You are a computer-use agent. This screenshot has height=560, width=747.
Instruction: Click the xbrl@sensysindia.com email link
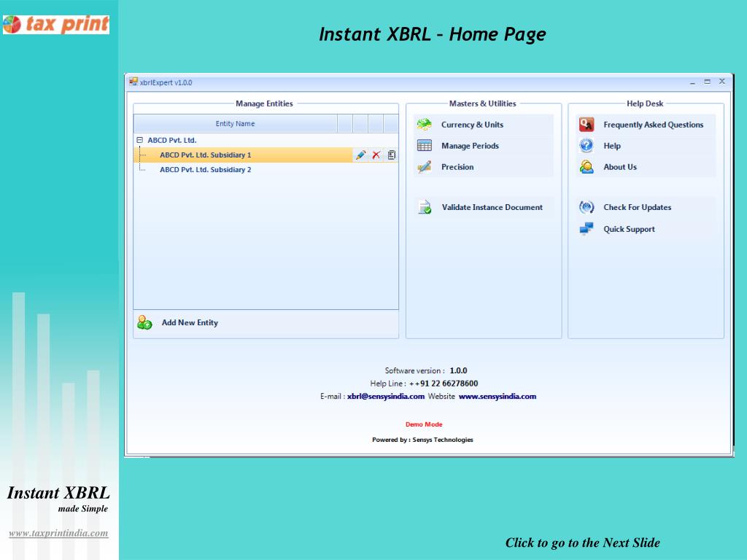click(385, 396)
